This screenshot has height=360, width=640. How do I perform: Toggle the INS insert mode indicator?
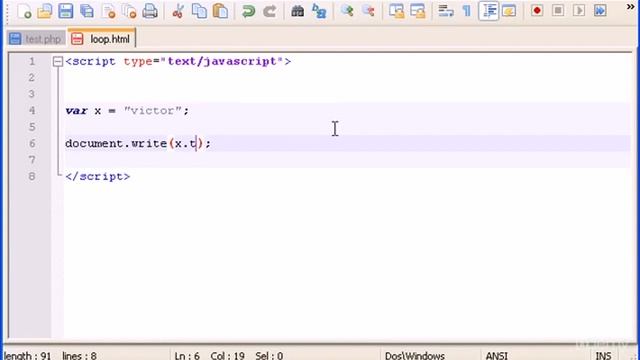603,356
